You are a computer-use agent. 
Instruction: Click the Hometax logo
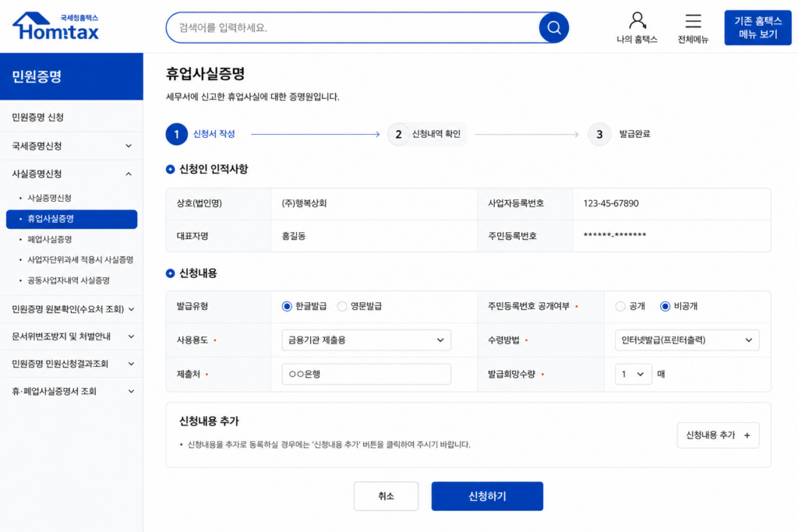[56, 26]
